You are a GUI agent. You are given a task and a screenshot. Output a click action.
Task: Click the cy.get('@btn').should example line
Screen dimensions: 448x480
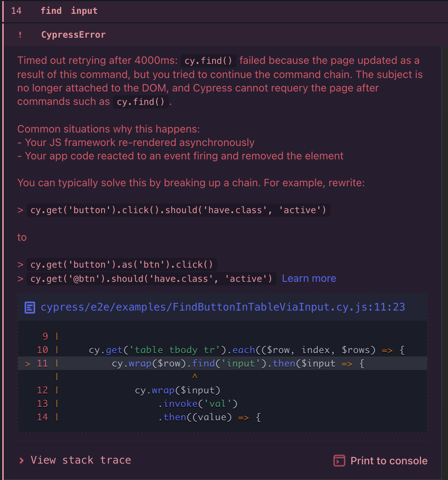tap(151, 279)
